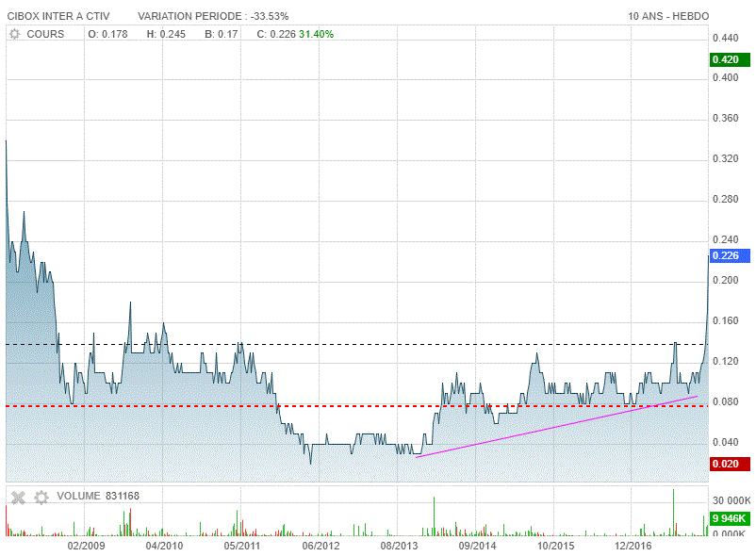Click the COURS label
The height and width of the screenshot is (556, 756).
pos(45,34)
